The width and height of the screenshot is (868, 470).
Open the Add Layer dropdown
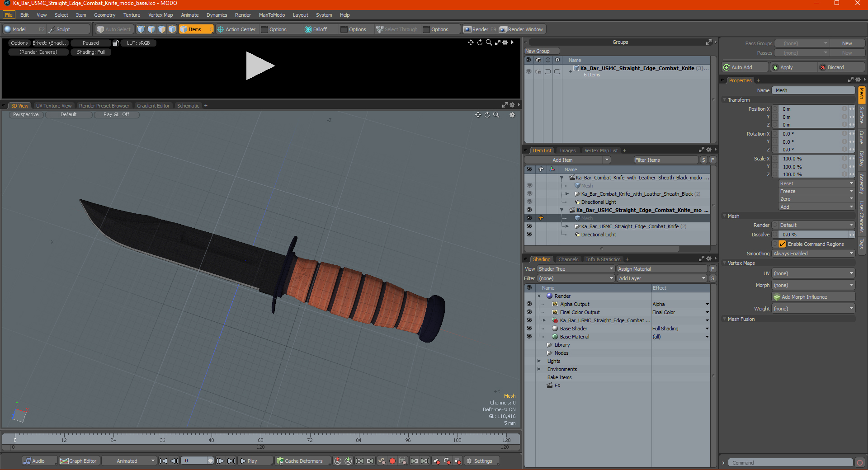tap(662, 278)
